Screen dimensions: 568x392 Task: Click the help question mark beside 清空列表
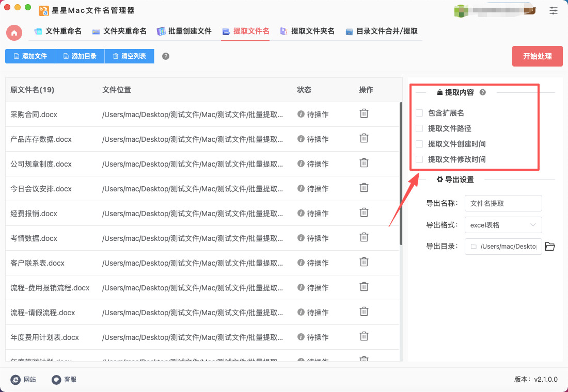click(166, 56)
